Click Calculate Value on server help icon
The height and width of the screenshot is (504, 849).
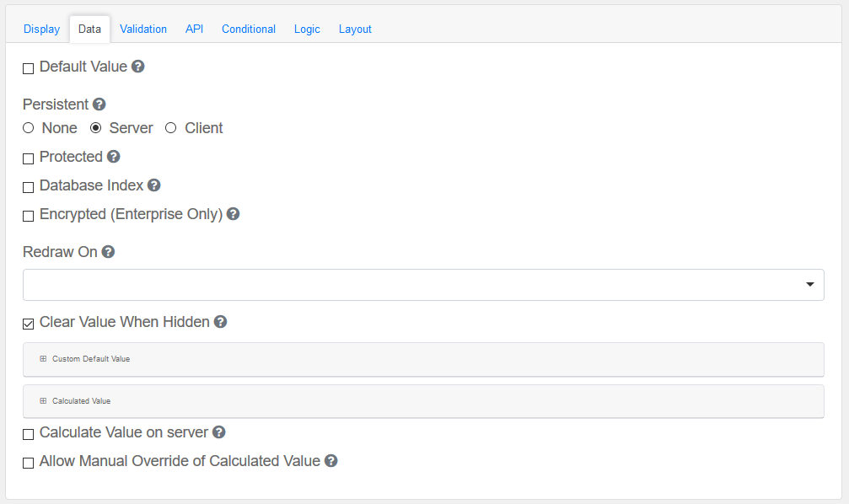tap(219, 432)
